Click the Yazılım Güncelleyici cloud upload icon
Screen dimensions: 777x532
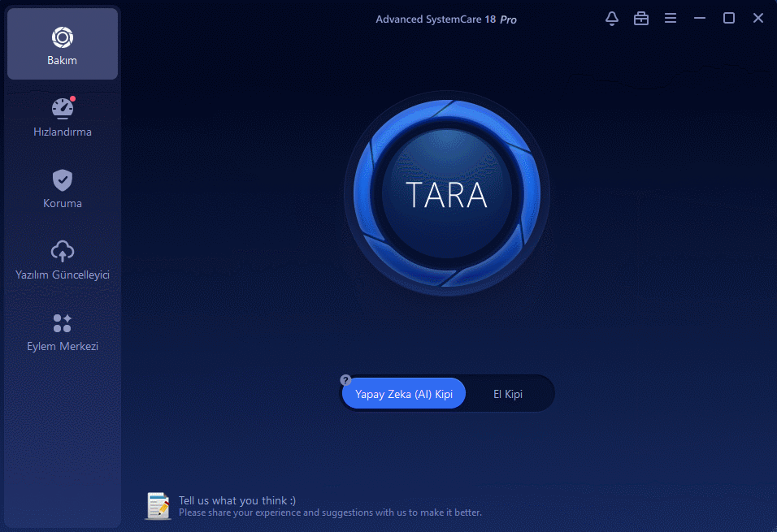coord(63,251)
